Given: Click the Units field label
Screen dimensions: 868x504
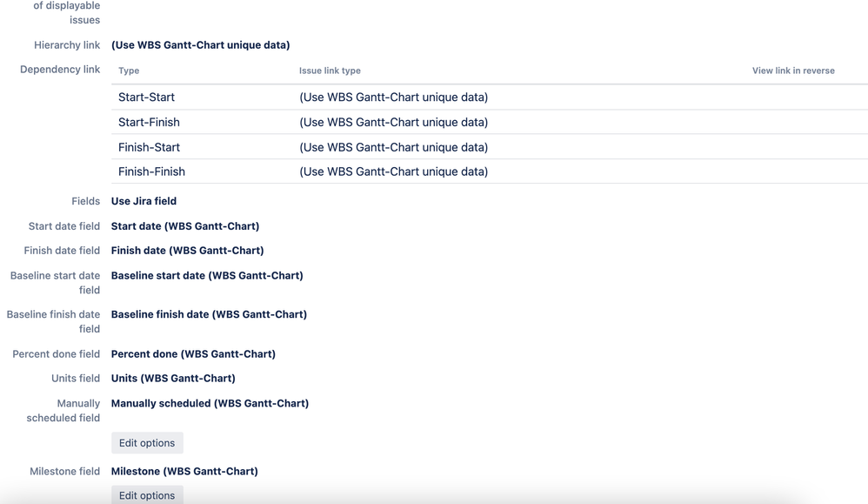Looking at the screenshot, I should tap(76, 379).
